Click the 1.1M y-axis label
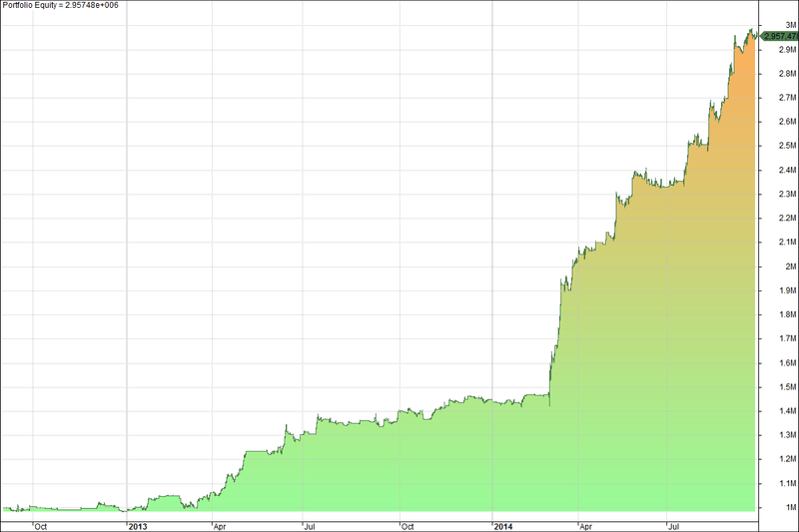 pos(788,483)
